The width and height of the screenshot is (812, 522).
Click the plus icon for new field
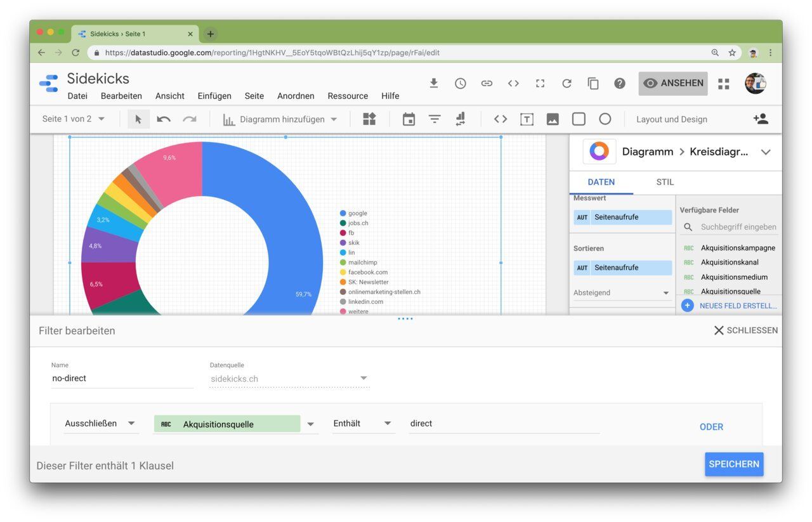click(x=687, y=306)
